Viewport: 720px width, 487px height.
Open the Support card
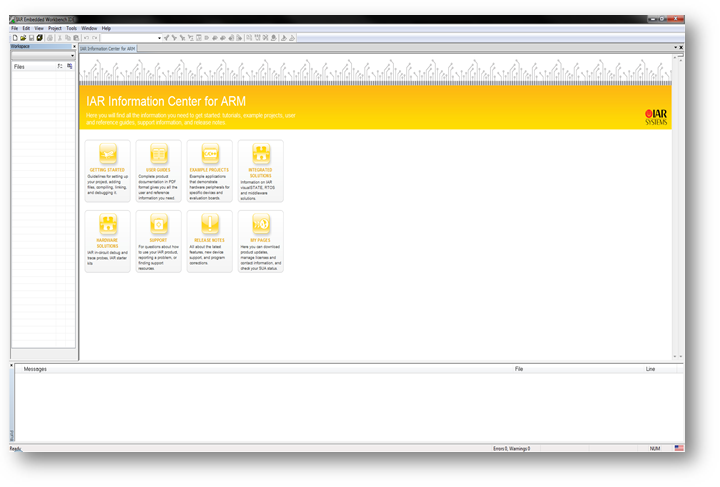[x=158, y=241]
